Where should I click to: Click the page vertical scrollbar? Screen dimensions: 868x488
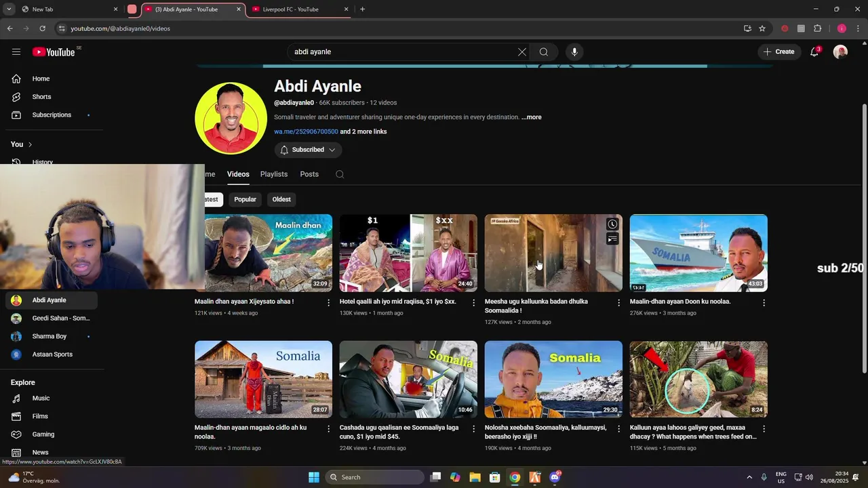click(864, 237)
